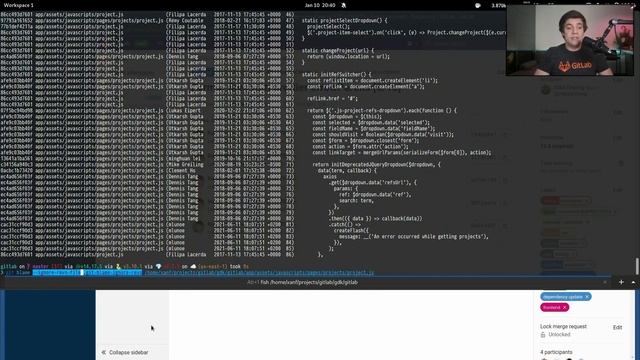Click the 'An error occurred while getting projects' message line

pos(413,237)
